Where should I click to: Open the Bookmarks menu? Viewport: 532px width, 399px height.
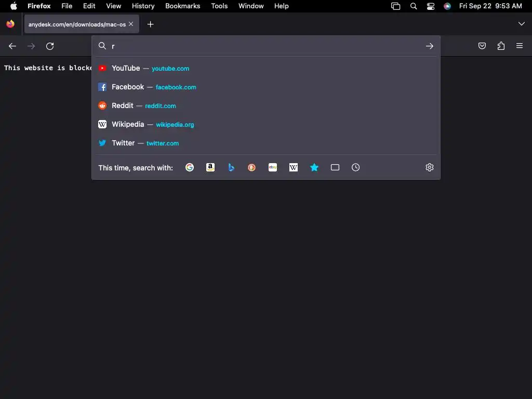pyautogui.click(x=182, y=6)
